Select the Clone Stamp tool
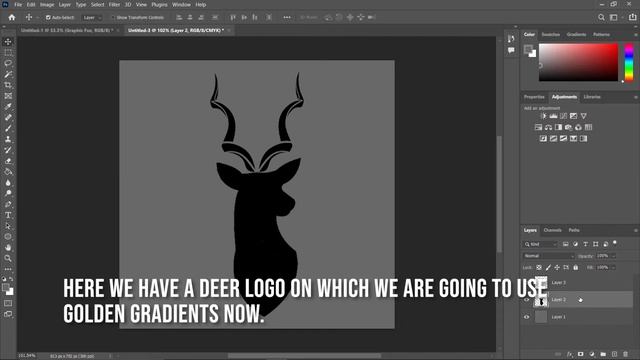Screen dimensions: 640x360 click(8, 139)
